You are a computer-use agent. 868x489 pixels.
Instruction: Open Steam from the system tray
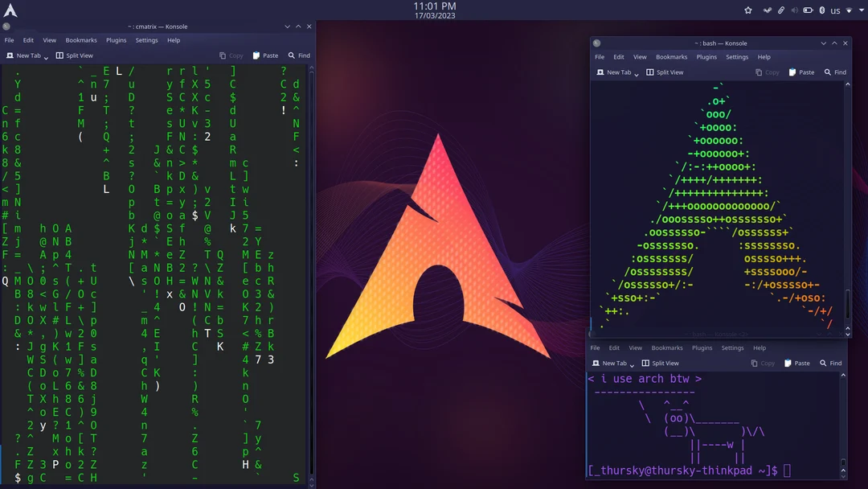point(768,10)
